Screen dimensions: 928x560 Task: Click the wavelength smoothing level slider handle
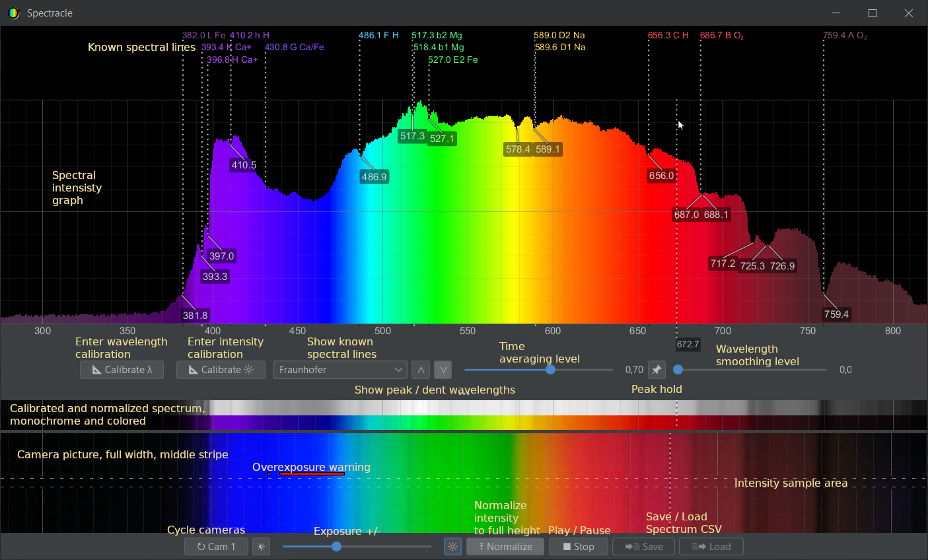point(678,370)
